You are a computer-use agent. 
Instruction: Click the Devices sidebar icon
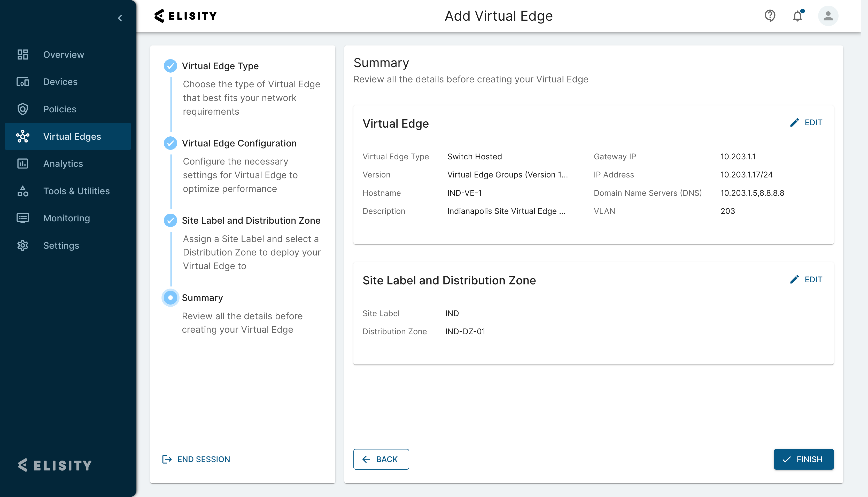[x=22, y=82]
